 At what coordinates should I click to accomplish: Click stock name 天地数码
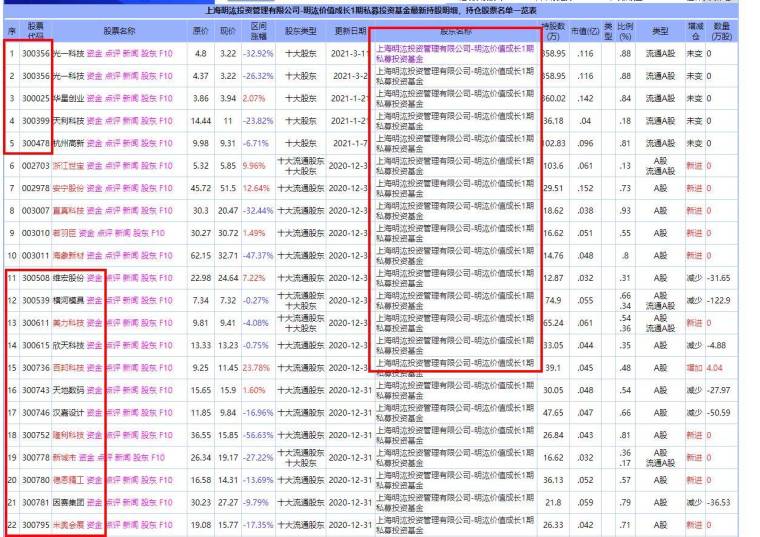pyautogui.click(x=68, y=390)
